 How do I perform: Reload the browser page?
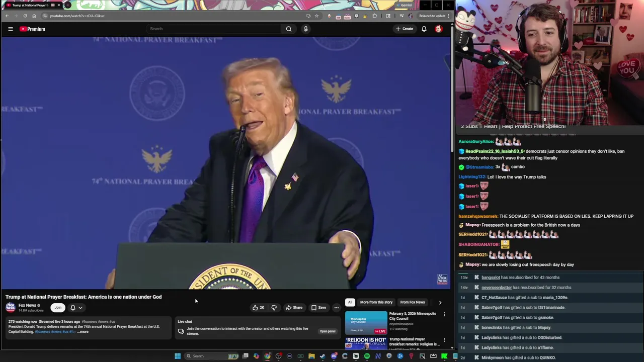tap(25, 16)
